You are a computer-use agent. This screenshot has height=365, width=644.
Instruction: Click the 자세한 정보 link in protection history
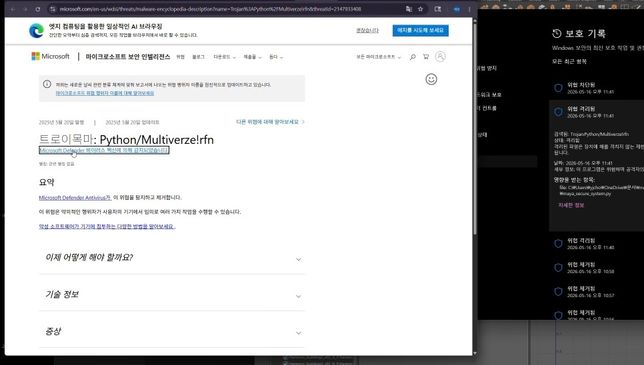click(x=571, y=205)
